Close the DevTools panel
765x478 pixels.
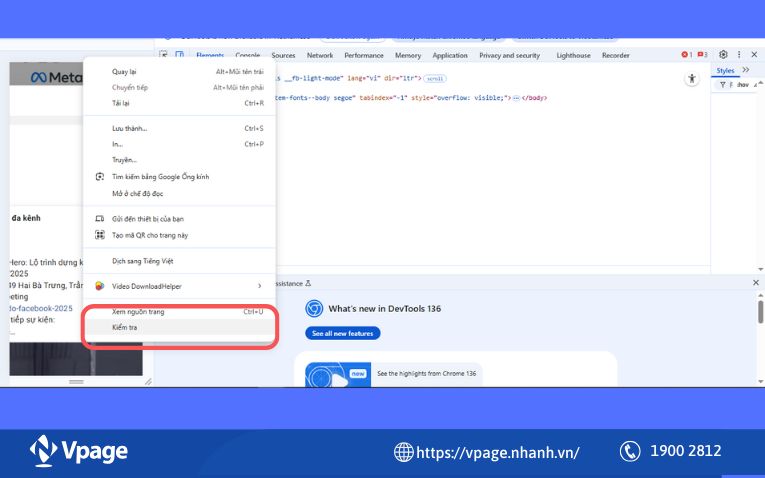pyautogui.click(x=754, y=55)
